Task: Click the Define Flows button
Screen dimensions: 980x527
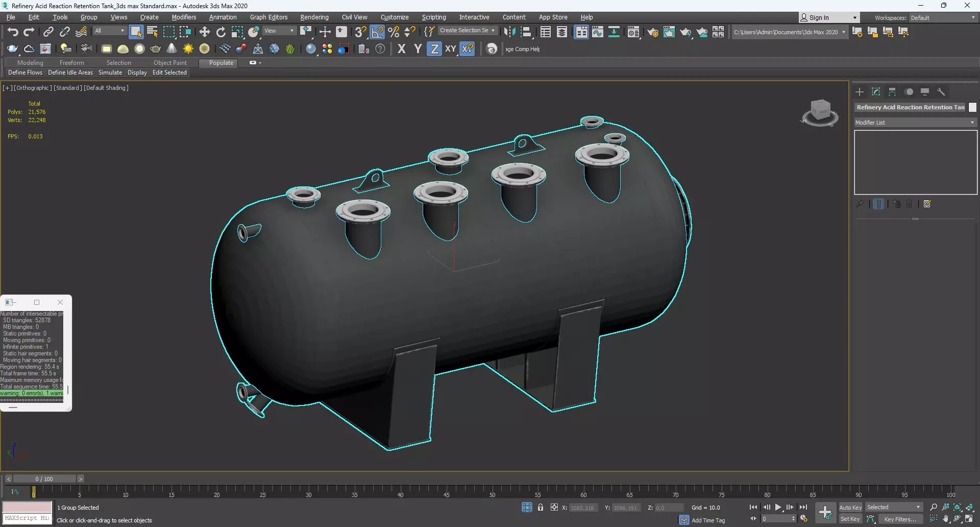Action: point(25,73)
